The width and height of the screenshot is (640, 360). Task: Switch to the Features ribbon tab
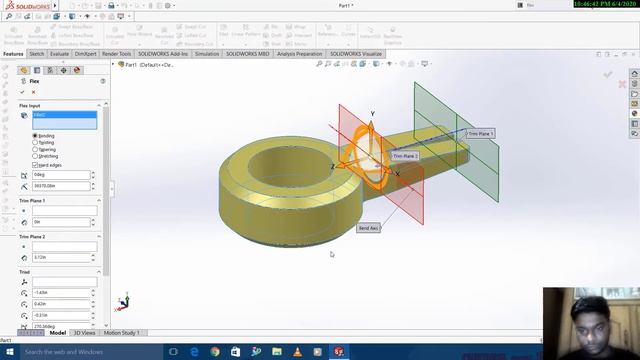(x=13, y=54)
